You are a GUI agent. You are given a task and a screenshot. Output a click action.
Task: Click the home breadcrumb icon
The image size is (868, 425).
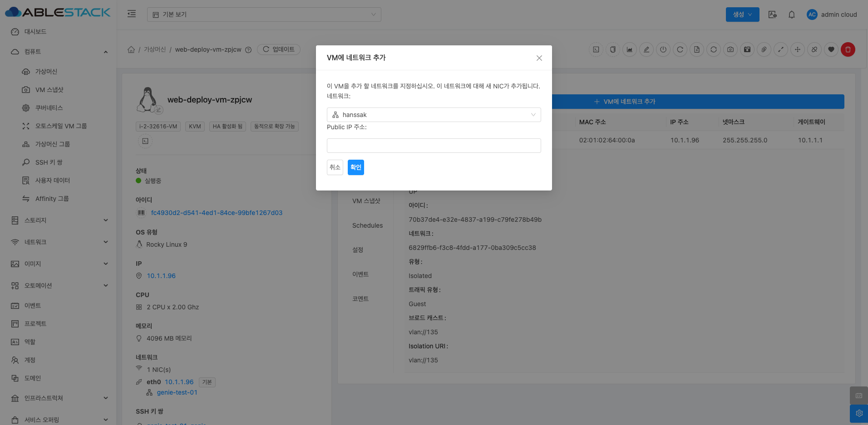tap(131, 49)
